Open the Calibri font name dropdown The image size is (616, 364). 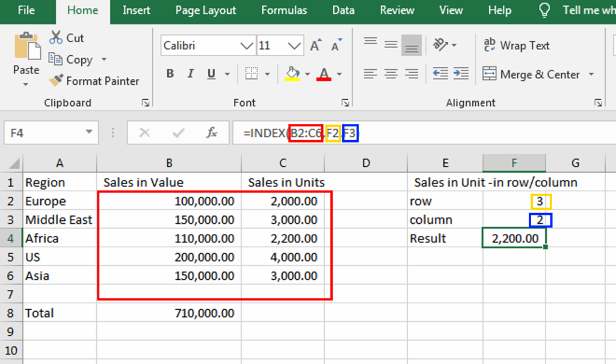[247, 46]
